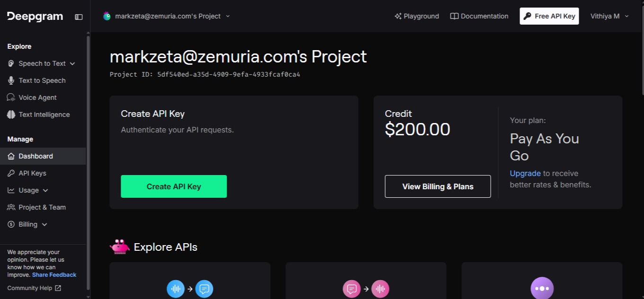Screen dimensions: 644x299
Task: Open the project selector dropdown
Action: pos(167,16)
